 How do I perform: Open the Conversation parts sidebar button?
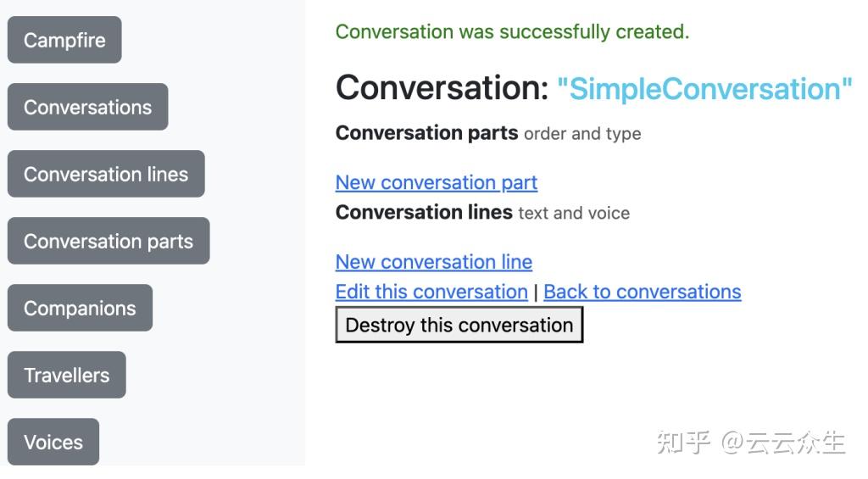pos(108,241)
